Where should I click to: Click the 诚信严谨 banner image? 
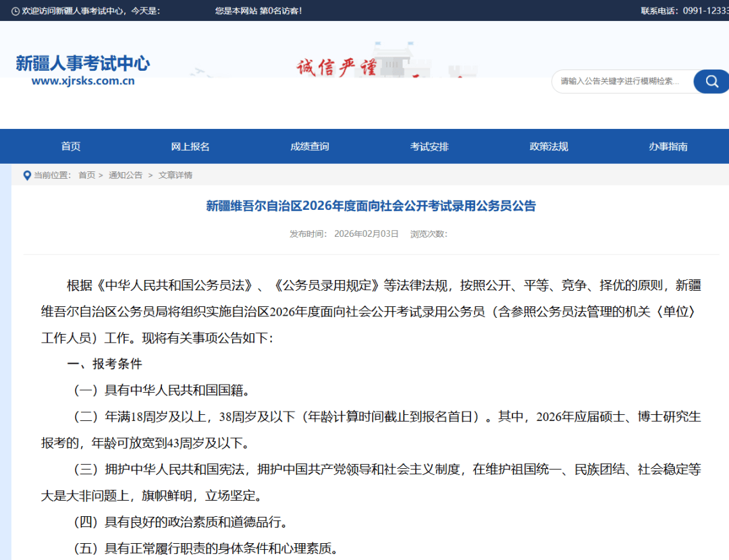(x=337, y=67)
